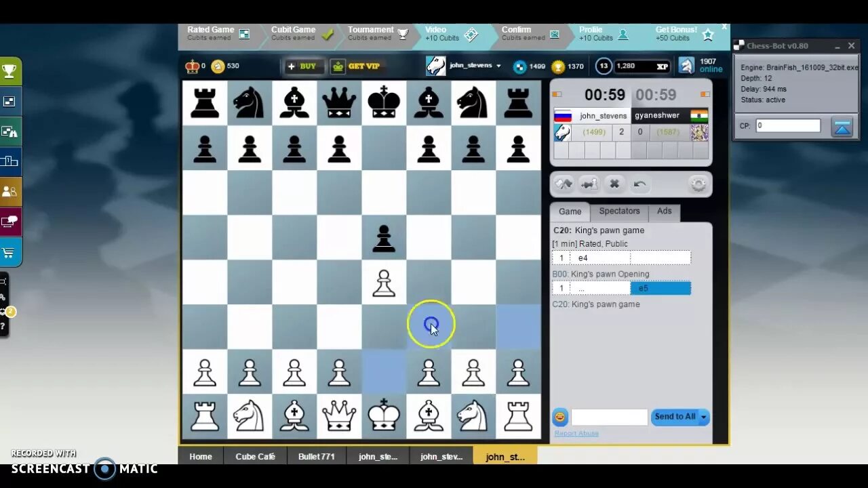Click the 1,280 XP progress bar

[x=643, y=66]
